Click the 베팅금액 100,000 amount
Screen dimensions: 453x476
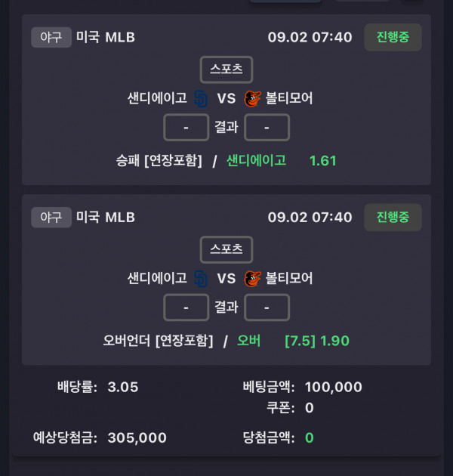pyautogui.click(x=334, y=387)
